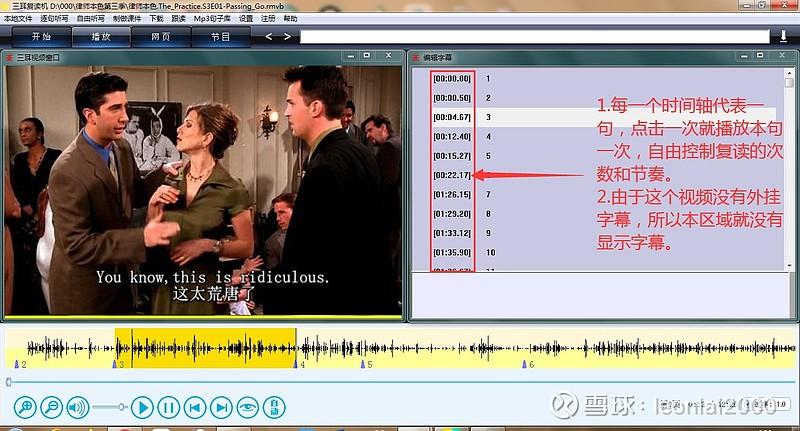This screenshot has height=431, width=800.
Task: Go forward with the > arrow
Action: point(287,36)
